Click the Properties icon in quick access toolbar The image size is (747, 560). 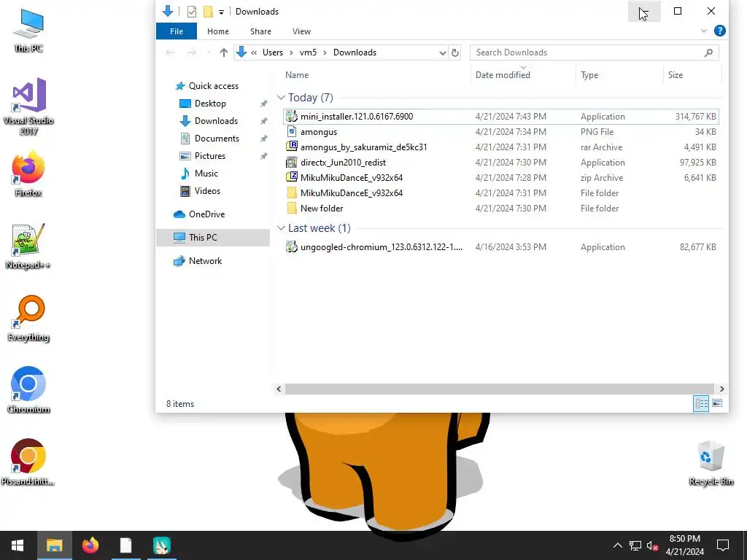(x=192, y=12)
